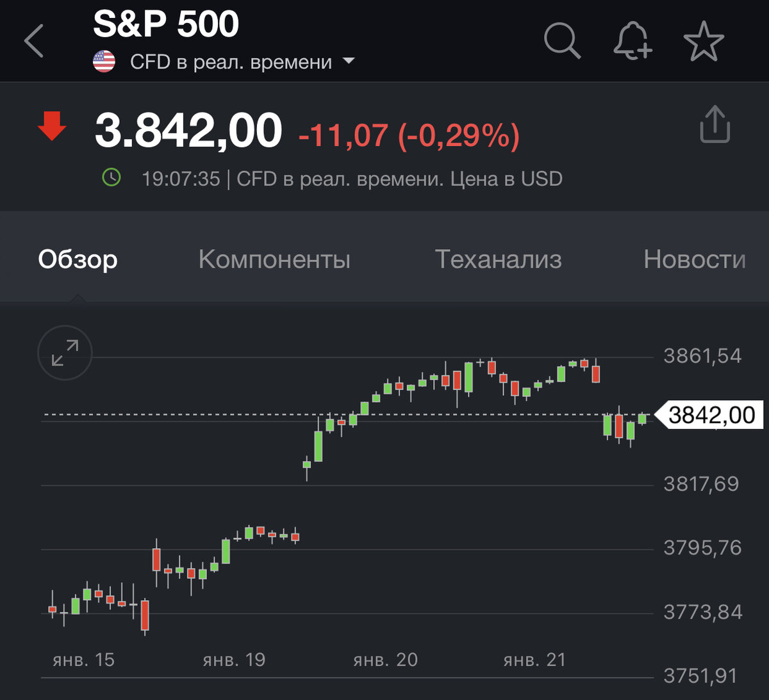
Task: Add a price alert with bell icon
Action: coord(633,40)
